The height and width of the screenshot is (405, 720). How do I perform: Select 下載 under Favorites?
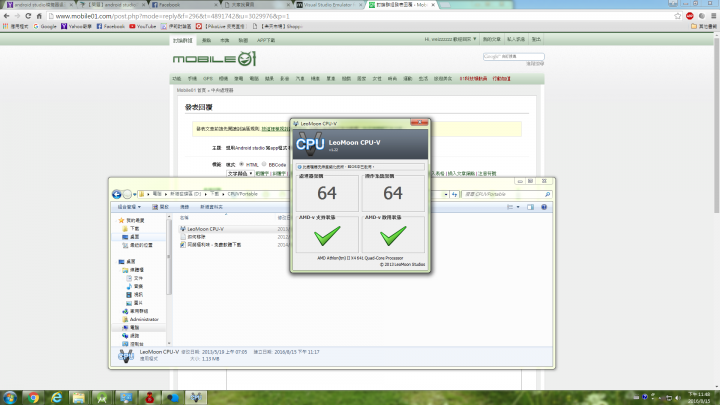point(134,229)
